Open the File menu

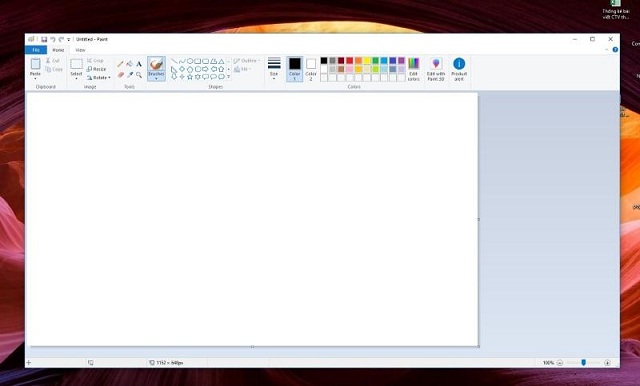[x=36, y=50]
